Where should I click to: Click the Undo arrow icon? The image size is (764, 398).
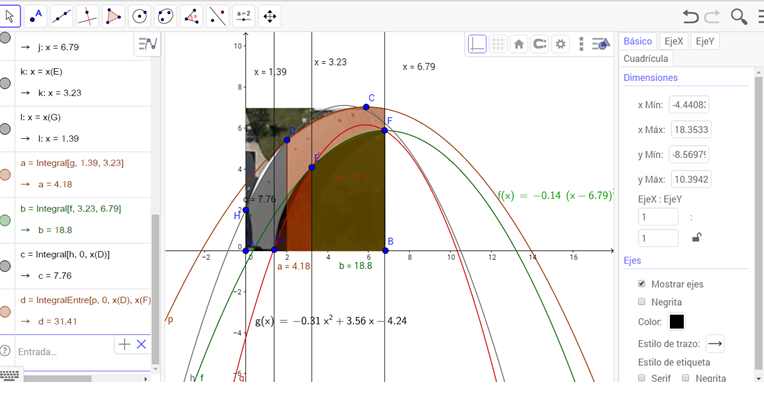[x=690, y=17]
